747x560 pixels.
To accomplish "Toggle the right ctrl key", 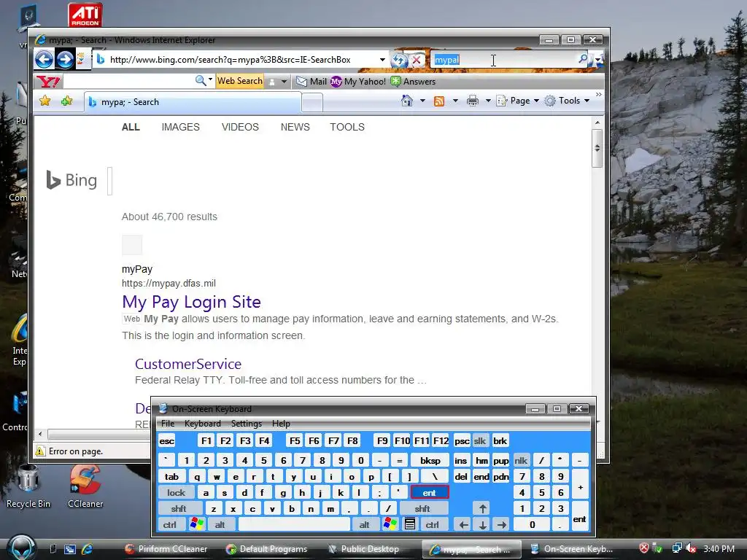I will click(x=433, y=524).
